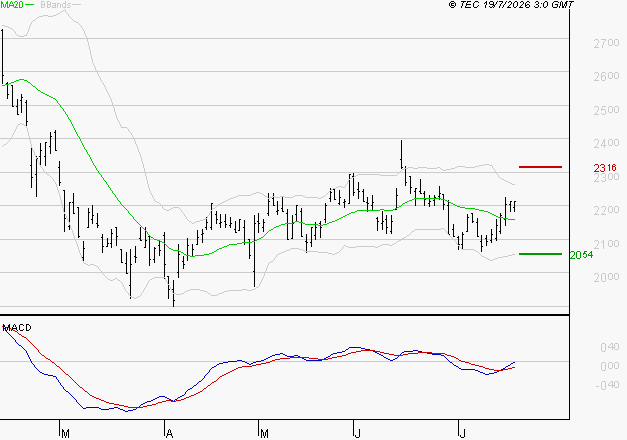The width and height of the screenshot is (627, 440).
Task: Click the green 2054 support line
Action: click(x=540, y=254)
